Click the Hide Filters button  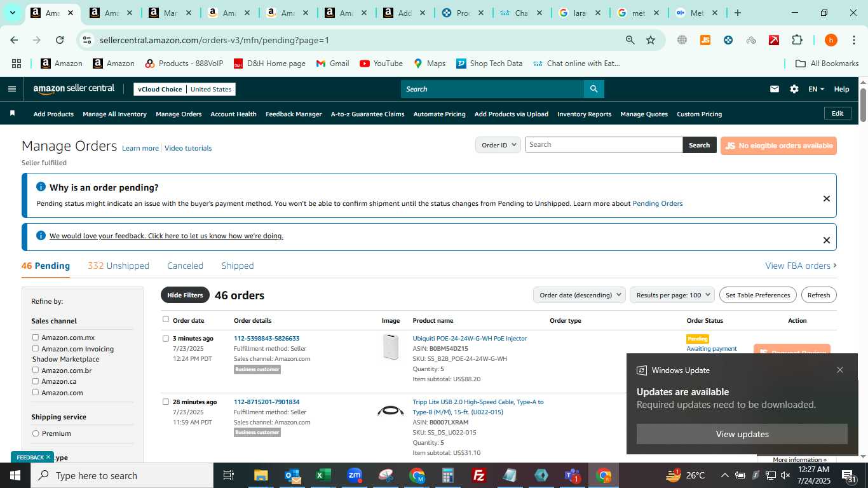[185, 295]
